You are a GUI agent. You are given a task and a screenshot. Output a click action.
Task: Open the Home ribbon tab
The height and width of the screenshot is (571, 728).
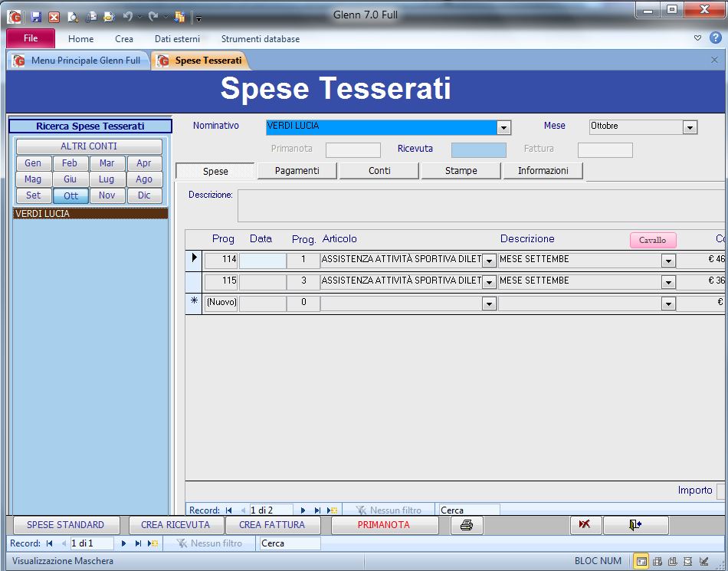tap(80, 39)
